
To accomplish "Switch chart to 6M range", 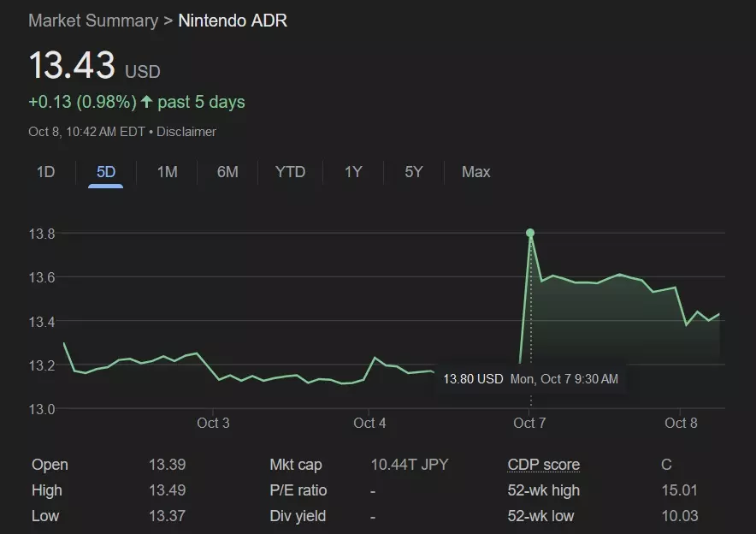I will pos(227,172).
